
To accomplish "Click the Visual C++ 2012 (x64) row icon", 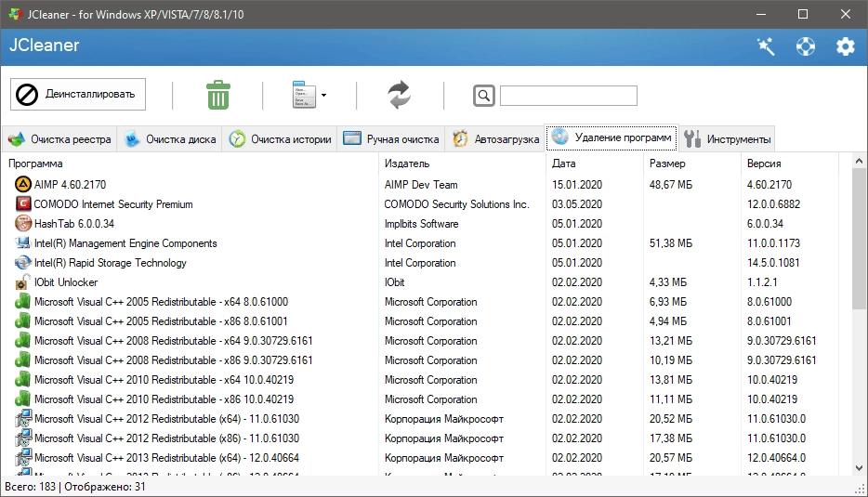I will (22, 419).
